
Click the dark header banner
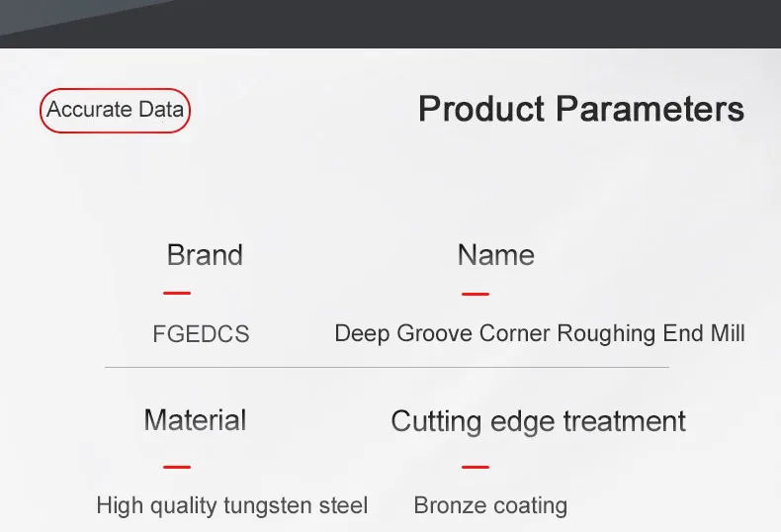click(x=390, y=24)
